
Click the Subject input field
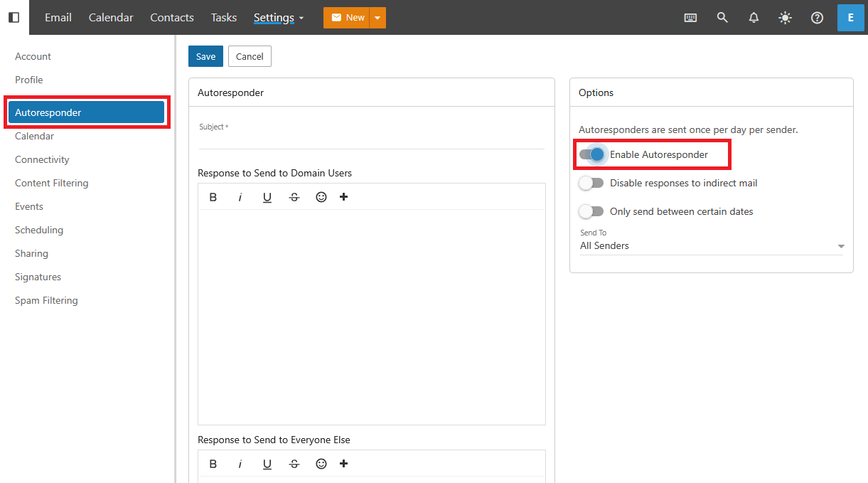point(371,140)
